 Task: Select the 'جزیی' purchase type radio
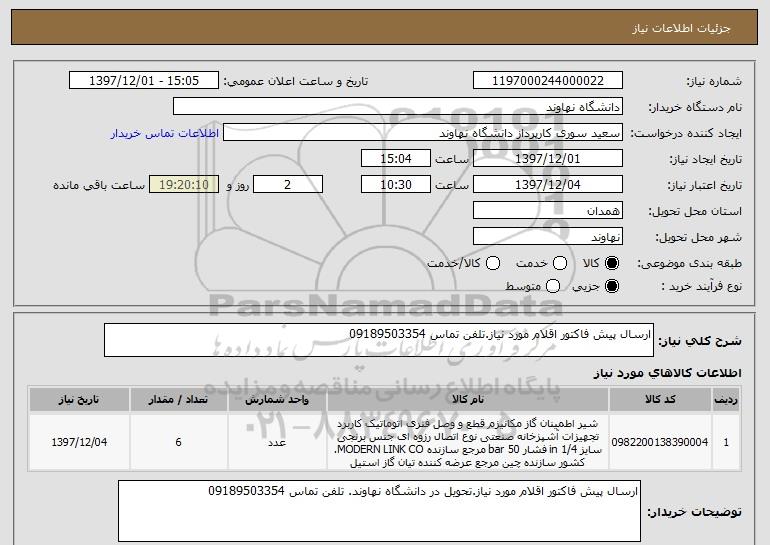612,286
